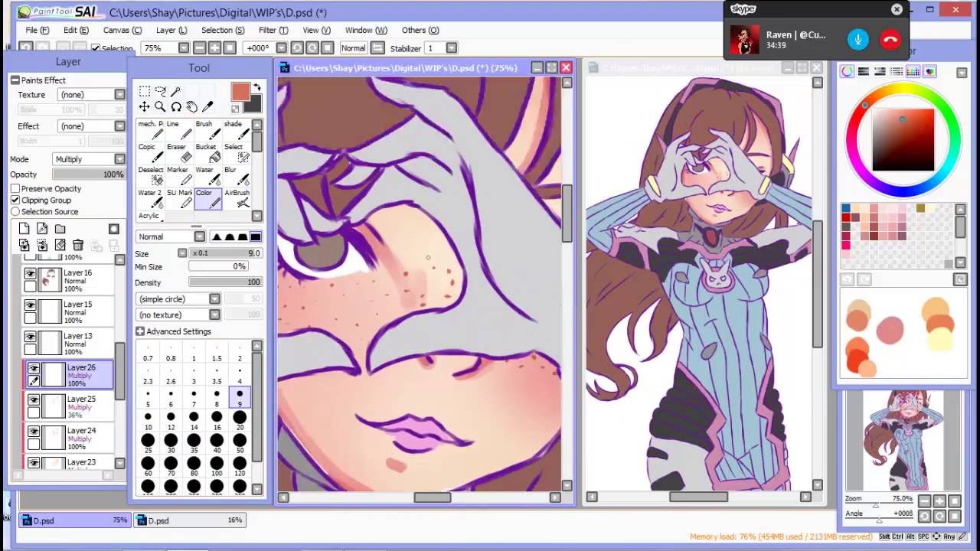Screen dimensions: 980x551
Task: Select the Move tool
Action: pos(144,107)
